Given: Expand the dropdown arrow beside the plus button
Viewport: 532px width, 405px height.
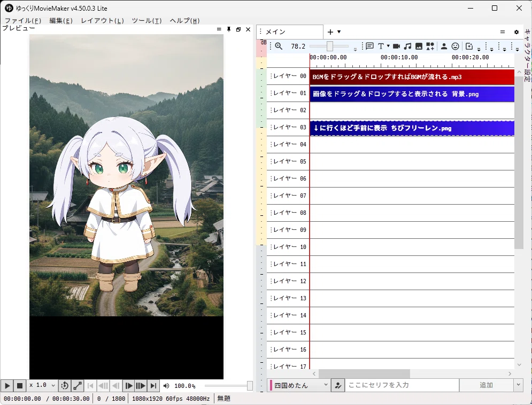Looking at the screenshot, I should tap(339, 32).
